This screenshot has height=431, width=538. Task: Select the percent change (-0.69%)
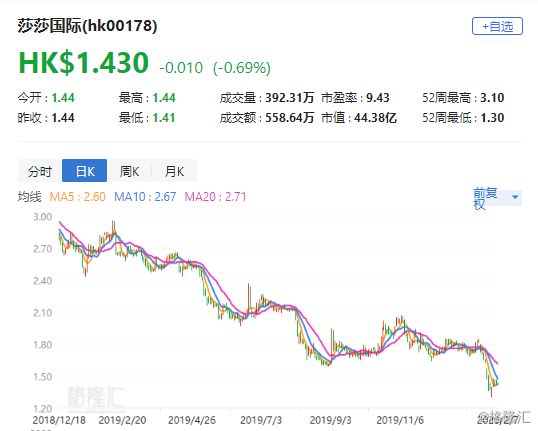pos(242,68)
